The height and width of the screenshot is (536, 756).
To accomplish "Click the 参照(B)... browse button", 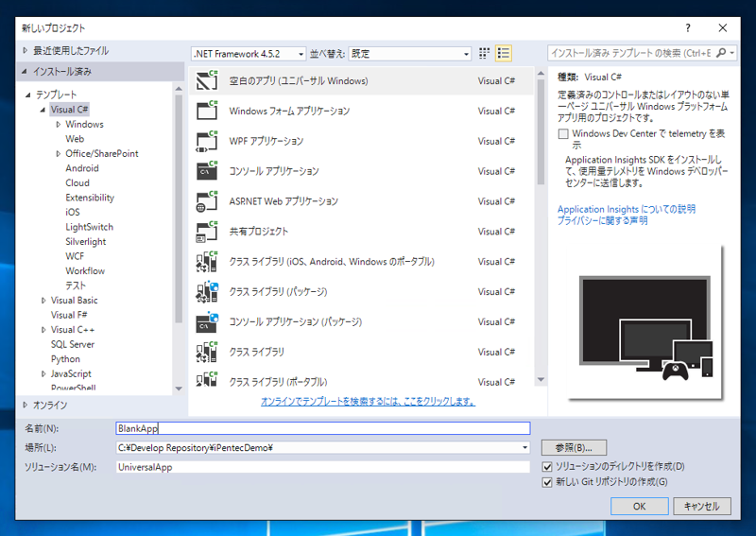I will (x=574, y=448).
